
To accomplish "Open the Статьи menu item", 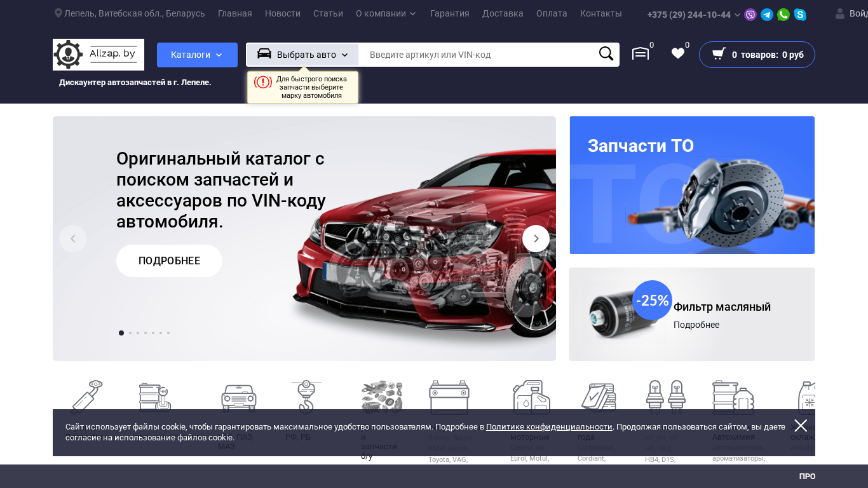I will (x=328, y=13).
